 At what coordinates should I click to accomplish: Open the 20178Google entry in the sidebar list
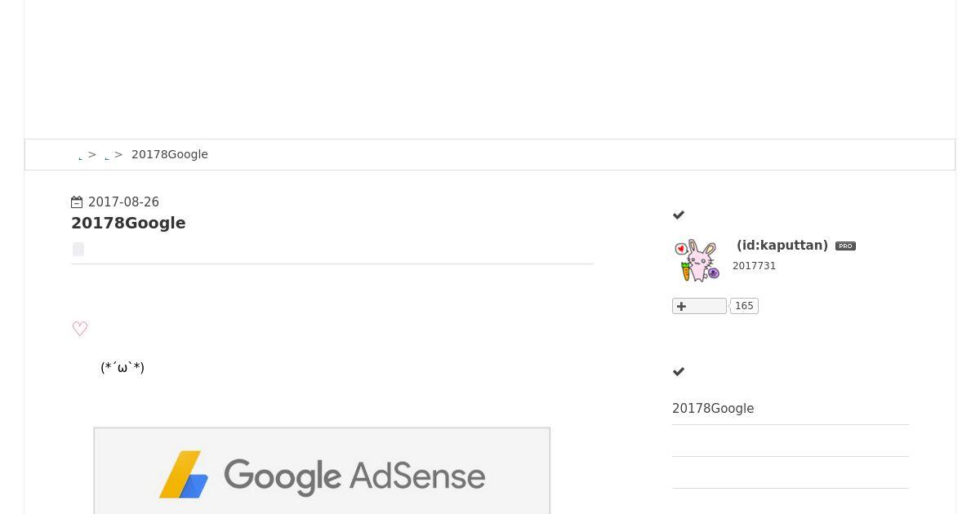713,409
